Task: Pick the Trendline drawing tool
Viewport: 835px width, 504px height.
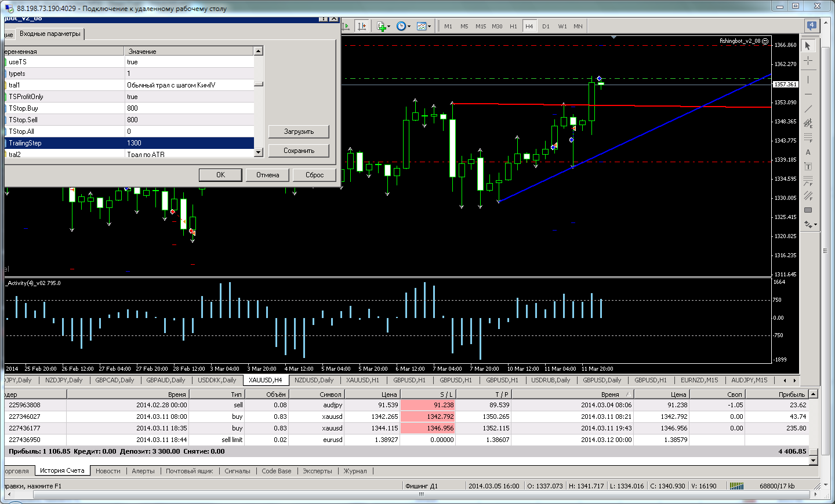Action: (808, 109)
